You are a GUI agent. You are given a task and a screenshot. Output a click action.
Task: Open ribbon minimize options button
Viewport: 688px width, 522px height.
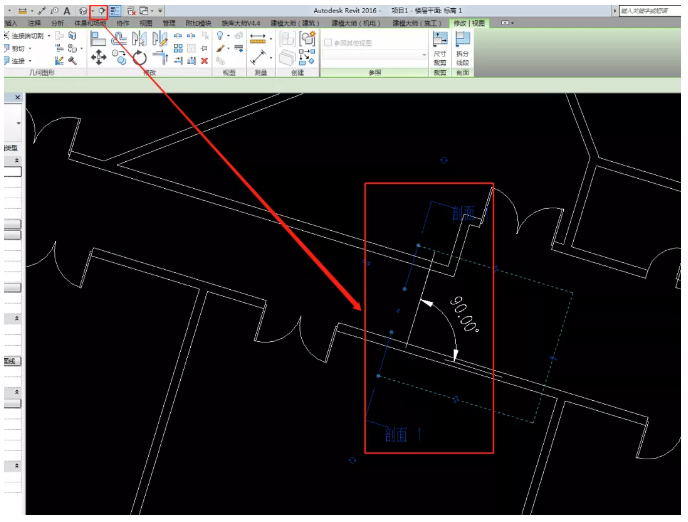click(507, 23)
